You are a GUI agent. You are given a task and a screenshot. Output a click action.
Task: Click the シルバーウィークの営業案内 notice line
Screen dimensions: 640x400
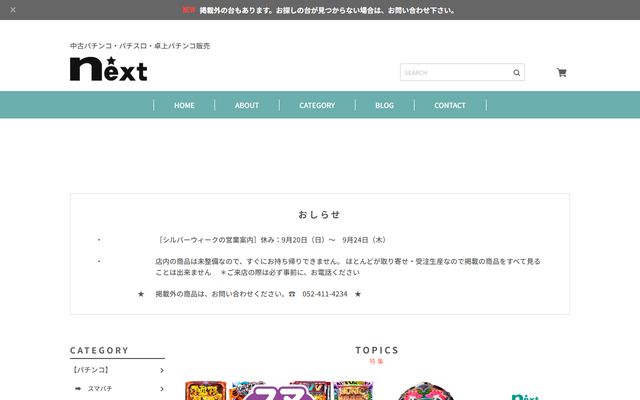pyautogui.click(x=271, y=240)
